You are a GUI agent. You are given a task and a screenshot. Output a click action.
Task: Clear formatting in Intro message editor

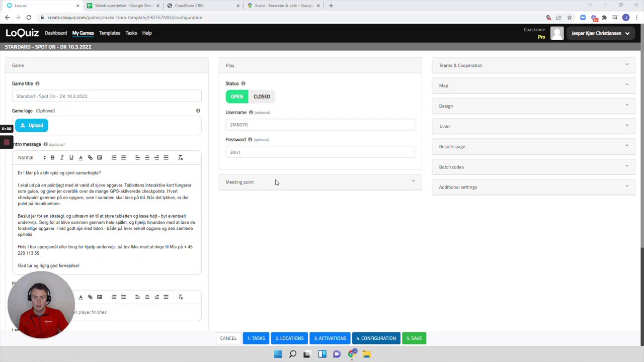pos(180,158)
